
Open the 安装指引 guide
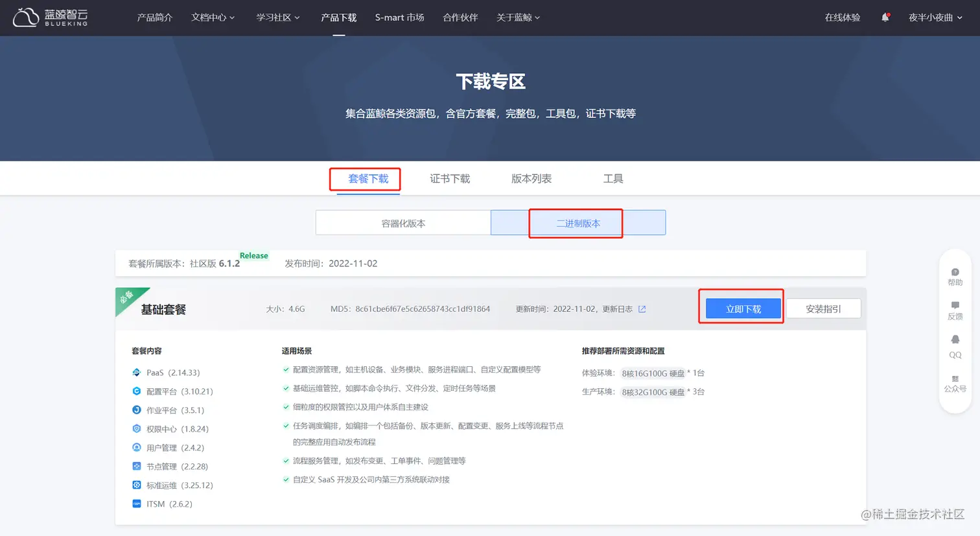tap(823, 309)
